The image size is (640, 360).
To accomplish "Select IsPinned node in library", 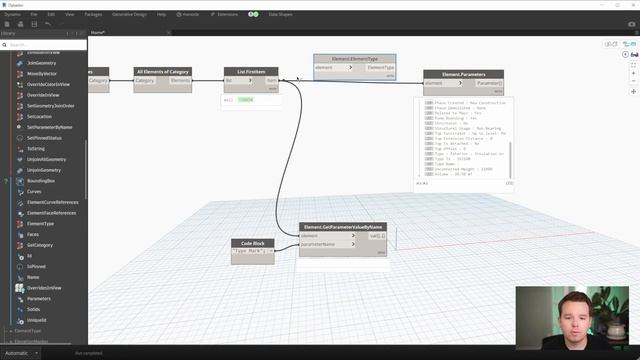I will click(36, 267).
